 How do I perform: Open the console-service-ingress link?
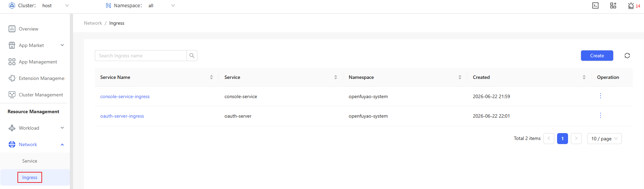pyautogui.click(x=125, y=96)
